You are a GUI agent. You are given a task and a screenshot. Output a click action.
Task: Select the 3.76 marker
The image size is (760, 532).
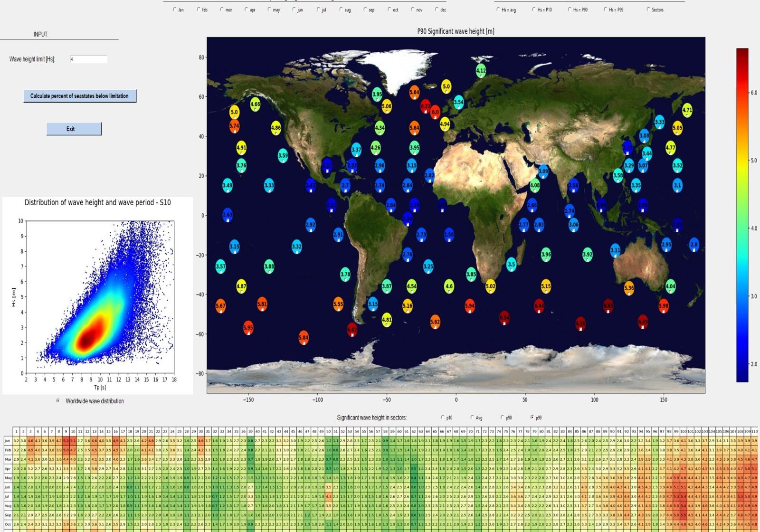click(x=241, y=166)
